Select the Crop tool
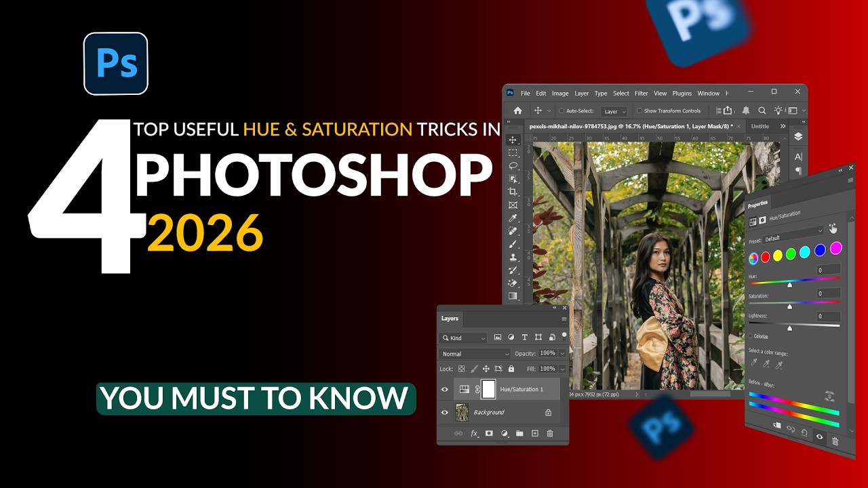 pos(513,192)
